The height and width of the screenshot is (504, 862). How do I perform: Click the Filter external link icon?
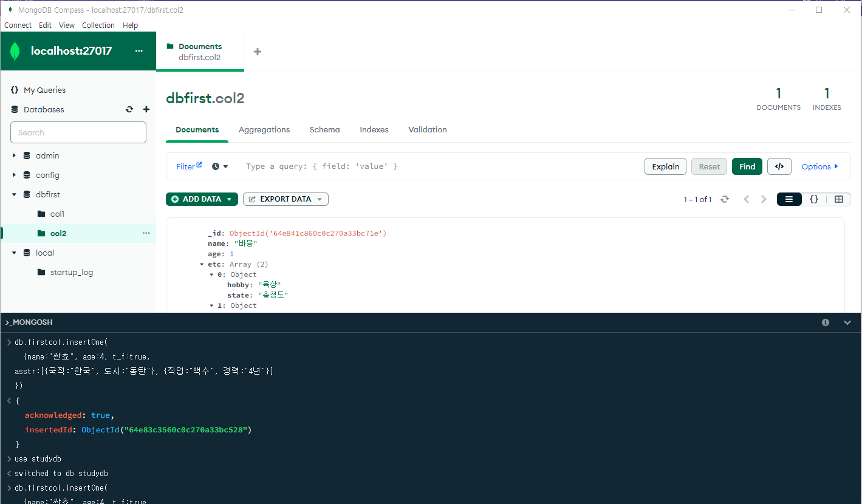(199, 165)
